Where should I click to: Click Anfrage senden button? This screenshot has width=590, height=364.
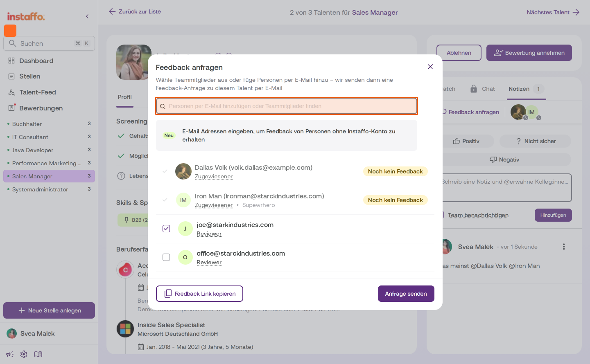point(406,294)
